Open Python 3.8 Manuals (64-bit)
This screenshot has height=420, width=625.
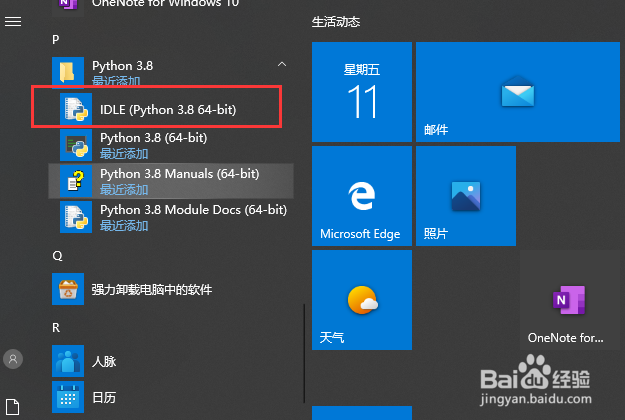coord(171,181)
